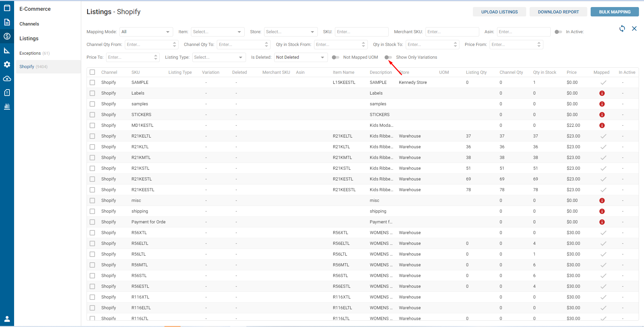Check the box for SKU SAMPLE row
The image size is (644, 327).
pos(92,83)
